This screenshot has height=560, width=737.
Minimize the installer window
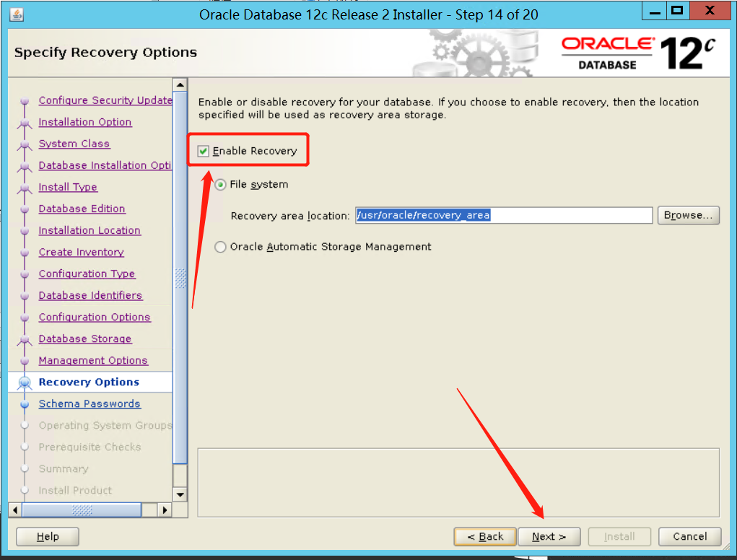pos(655,11)
